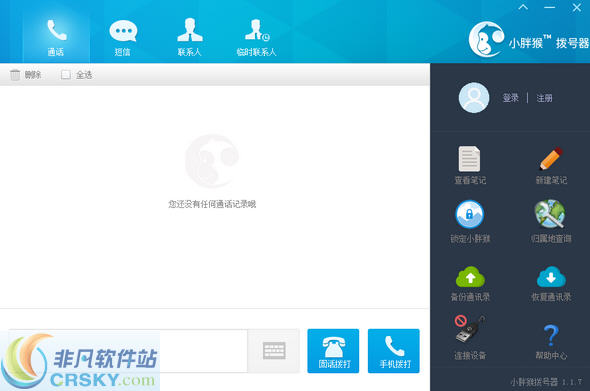Click the 小胖猴 monkey logo in header
The height and width of the screenshot is (391, 590).
pyautogui.click(x=486, y=39)
